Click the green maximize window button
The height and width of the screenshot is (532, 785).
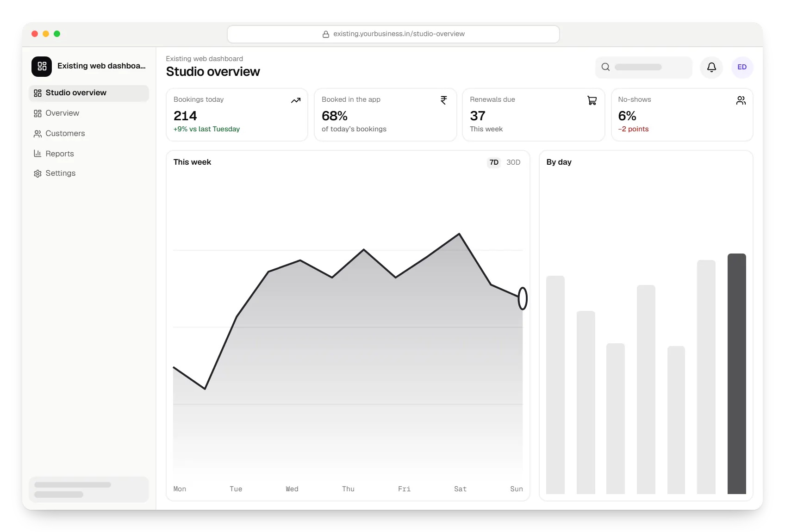pyautogui.click(x=57, y=34)
